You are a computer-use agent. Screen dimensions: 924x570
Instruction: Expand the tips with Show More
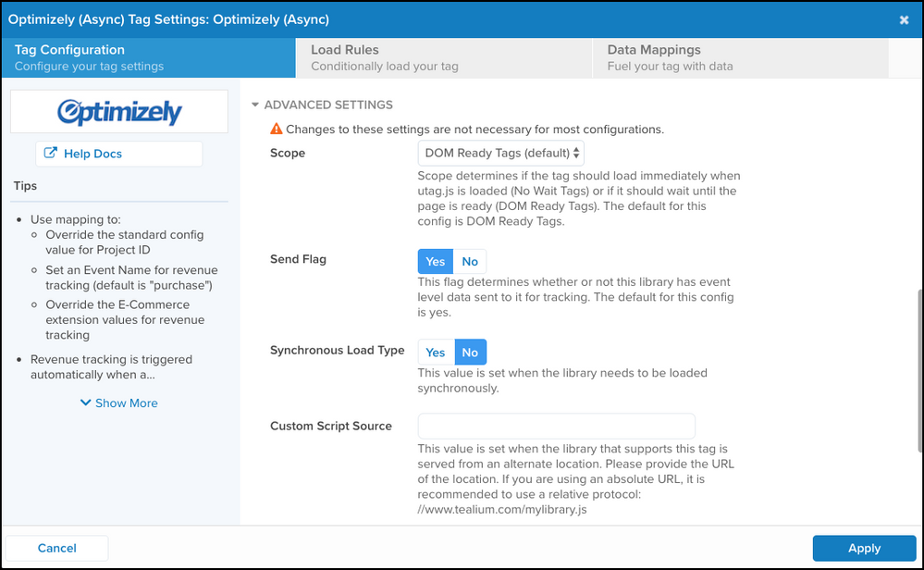coord(126,403)
